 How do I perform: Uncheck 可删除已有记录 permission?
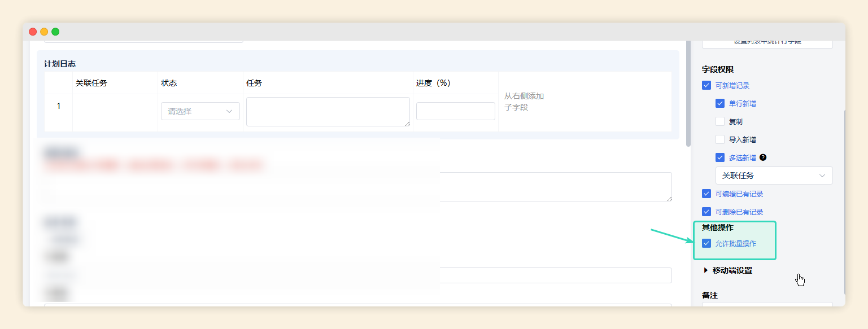706,212
